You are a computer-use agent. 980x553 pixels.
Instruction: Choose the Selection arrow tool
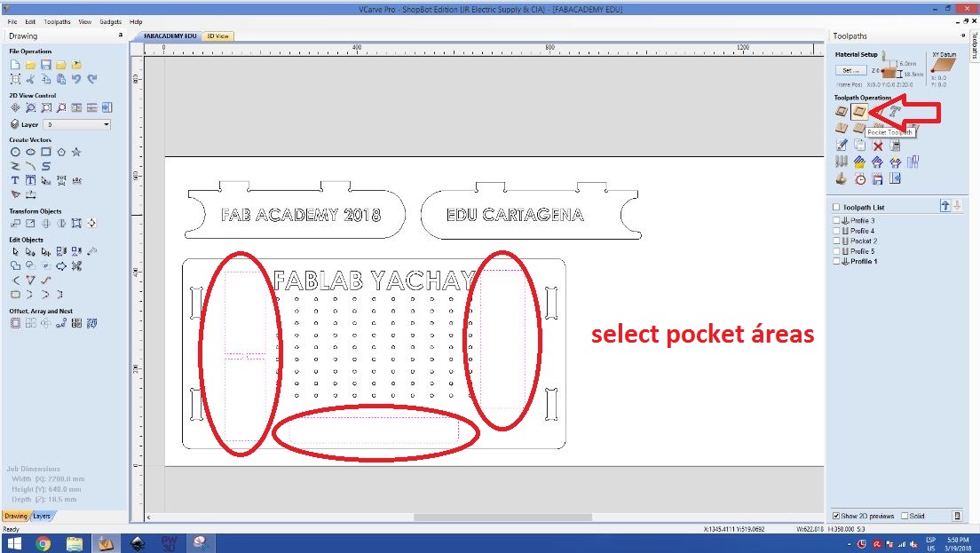tap(15, 252)
